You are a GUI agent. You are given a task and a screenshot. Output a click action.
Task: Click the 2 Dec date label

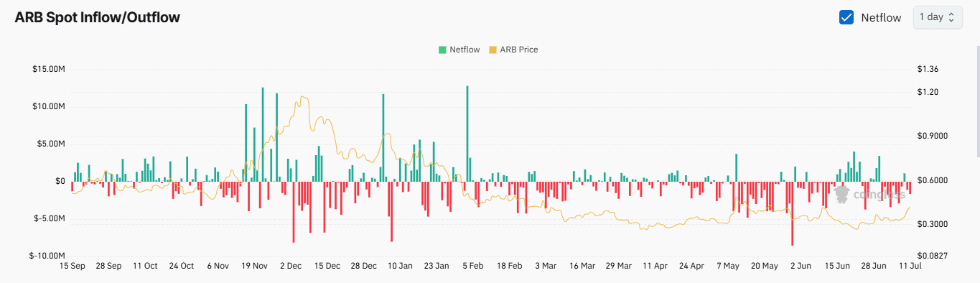pyautogui.click(x=291, y=266)
